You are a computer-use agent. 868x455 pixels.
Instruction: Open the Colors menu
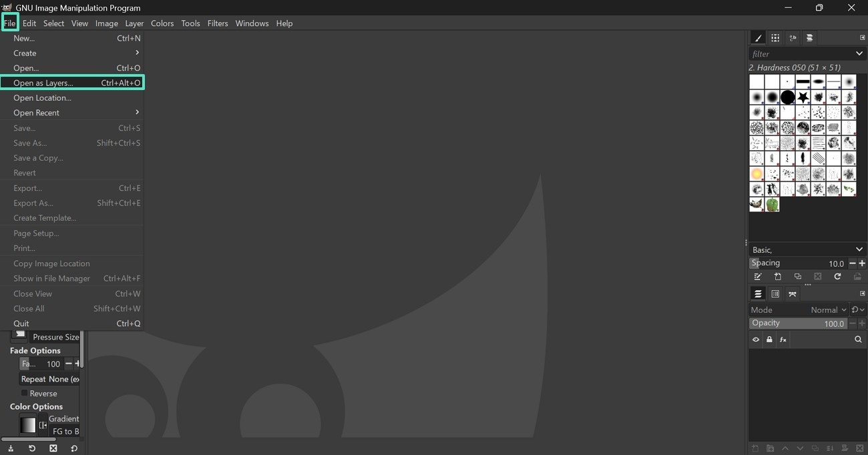162,23
